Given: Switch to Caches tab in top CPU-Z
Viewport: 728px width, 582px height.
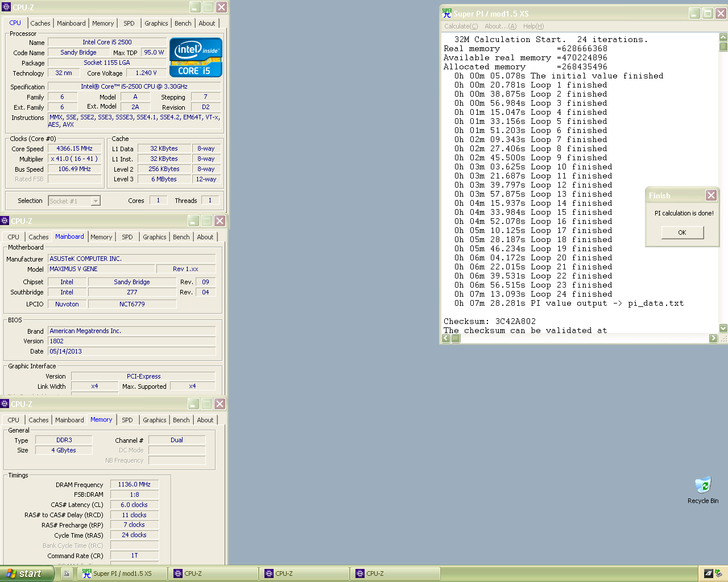Looking at the screenshot, I should coord(40,23).
